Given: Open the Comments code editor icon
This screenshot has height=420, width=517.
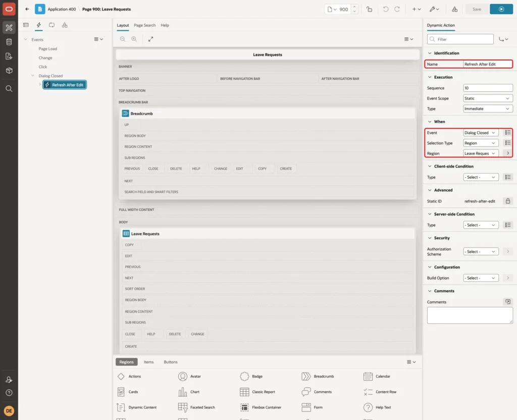Looking at the screenshot, I should tap(508, 302).
